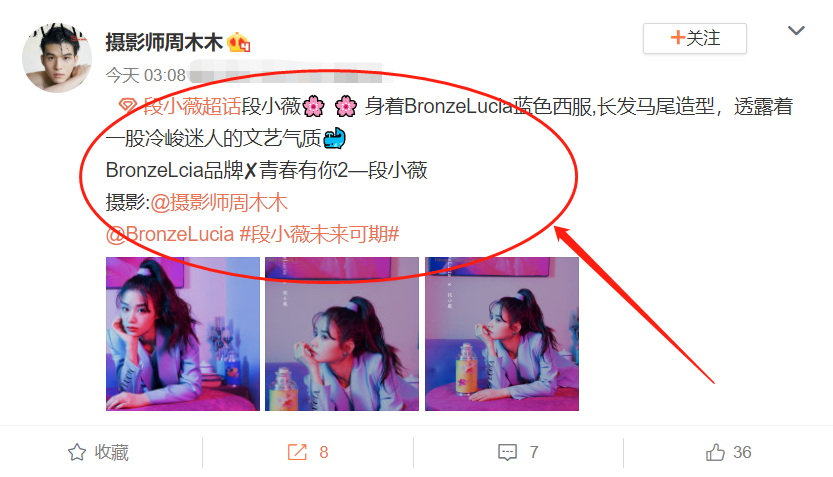Click the 今天 03:08 timestamp
The width and height of the screenshot is (833, 477).
(146, 75)
